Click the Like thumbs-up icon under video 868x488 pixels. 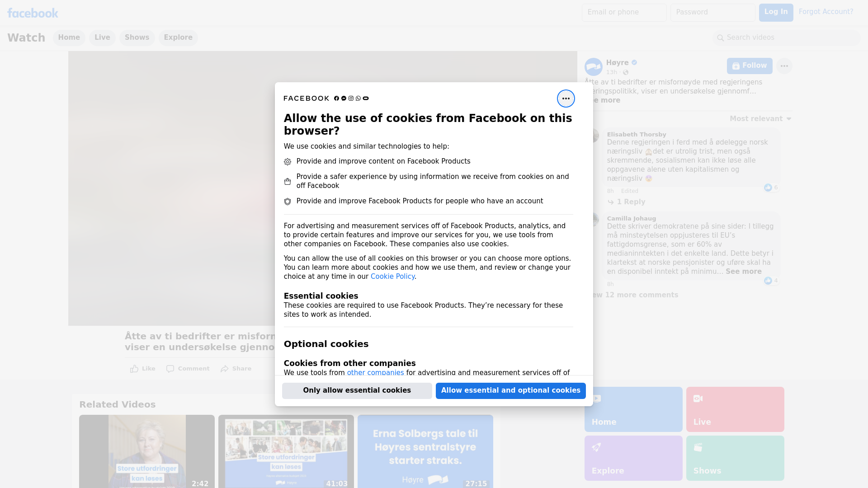pyautogui.click(x=134, y=369)
